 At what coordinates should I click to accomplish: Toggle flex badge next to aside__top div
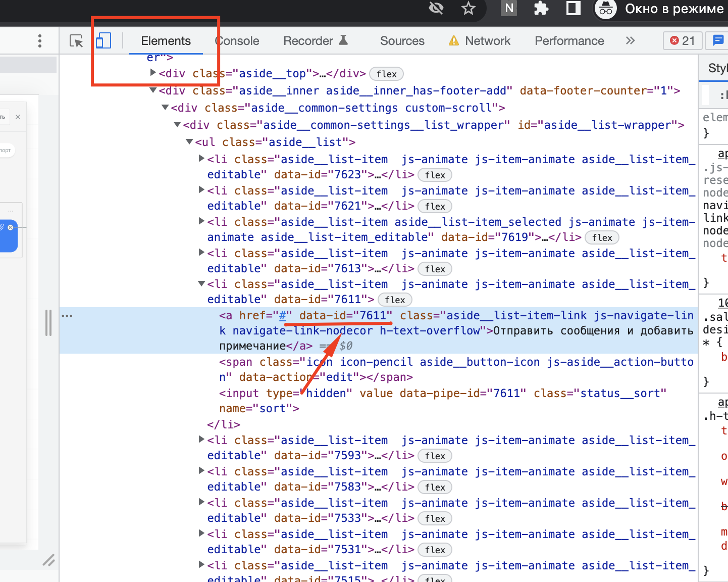click(387, 74)
